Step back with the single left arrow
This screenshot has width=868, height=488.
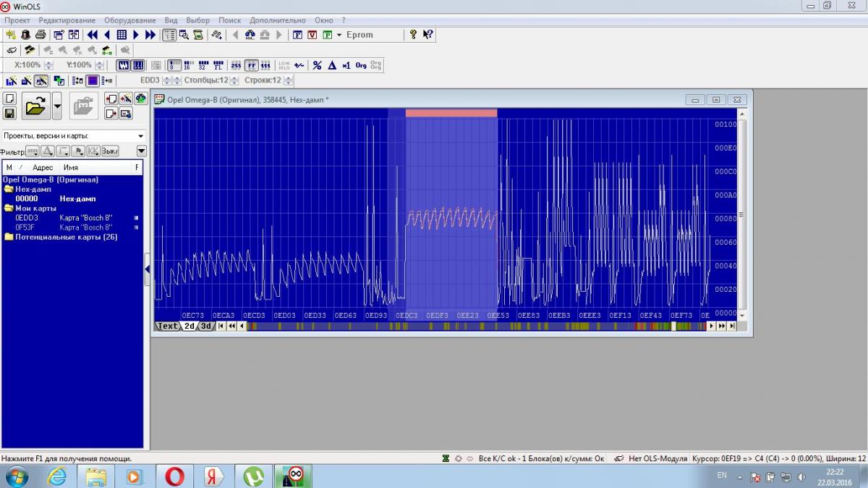click(x=107, y=35)
